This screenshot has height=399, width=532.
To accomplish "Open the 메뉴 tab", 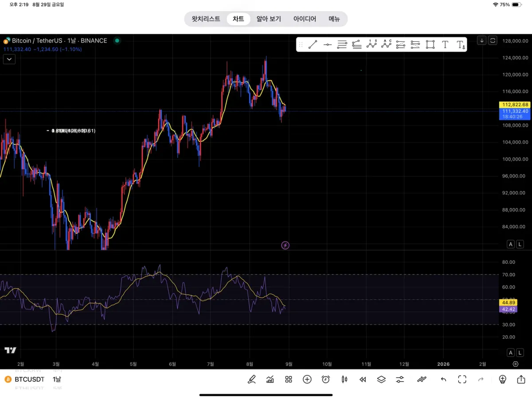I will click(x=334, y=19).
